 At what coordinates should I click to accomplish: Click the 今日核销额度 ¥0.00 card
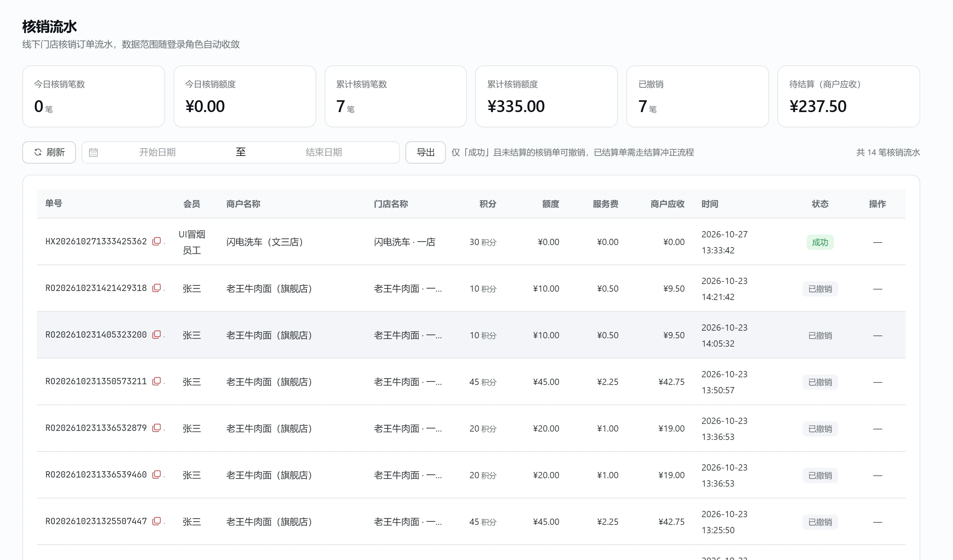tap(245, 96)
